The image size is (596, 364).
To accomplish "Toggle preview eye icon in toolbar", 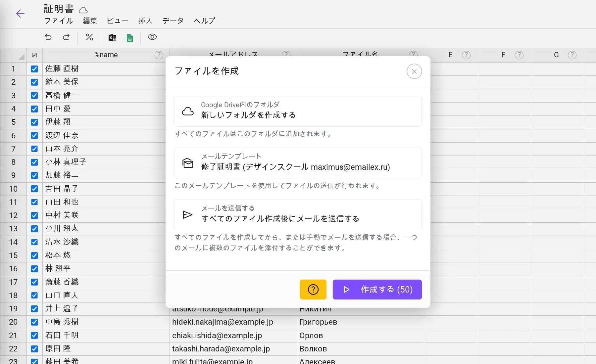I will coord(152,37).
